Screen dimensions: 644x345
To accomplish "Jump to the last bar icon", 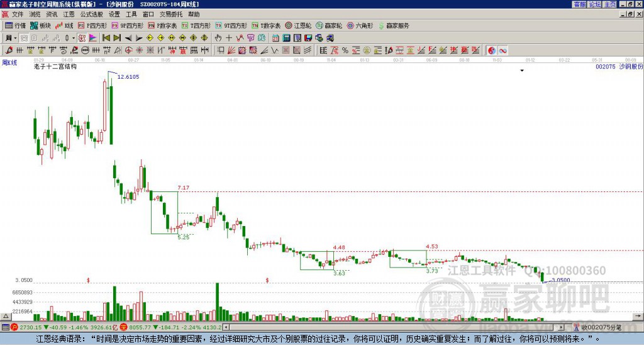I will (x=117, y=38).
